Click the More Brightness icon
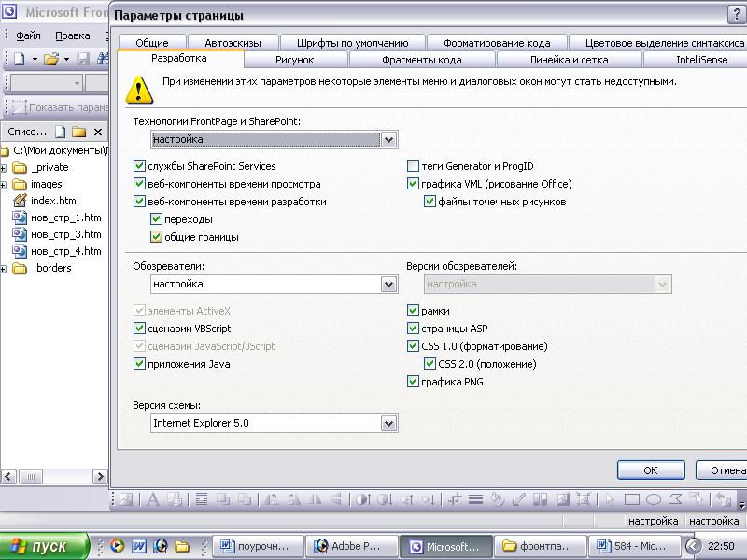The height and width of the screenshot is (560, 747). coord(406,499)
